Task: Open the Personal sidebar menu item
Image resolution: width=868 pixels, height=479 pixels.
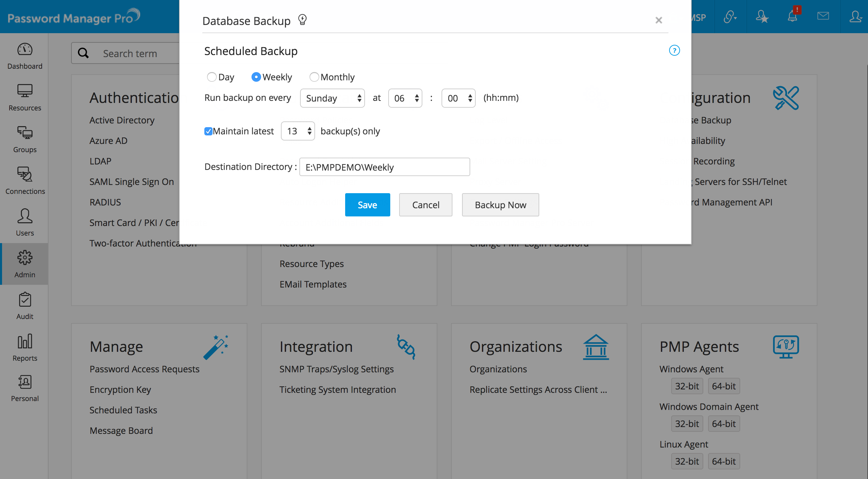Action: click(25, 388)
